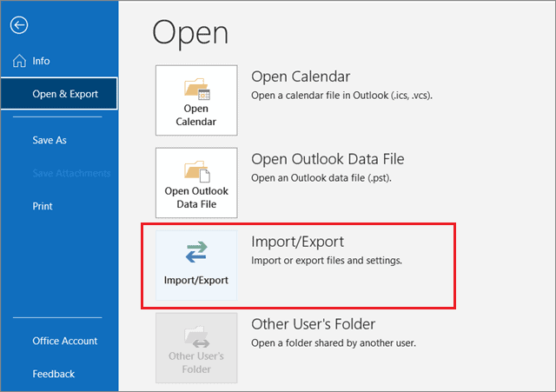This screenshot has width=556, height=392.
Task: Click the Other User's Folder tile
Action: (196, 348)
